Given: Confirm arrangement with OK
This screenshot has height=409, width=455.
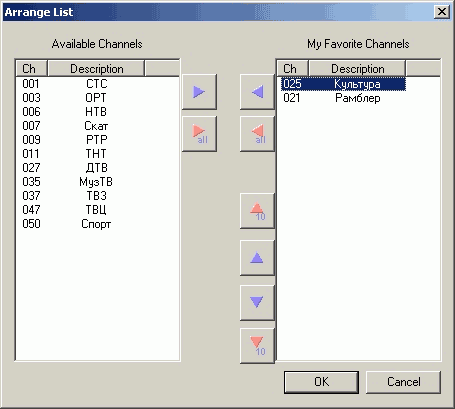Looking at the screenshot, I should tap(321, 382).
